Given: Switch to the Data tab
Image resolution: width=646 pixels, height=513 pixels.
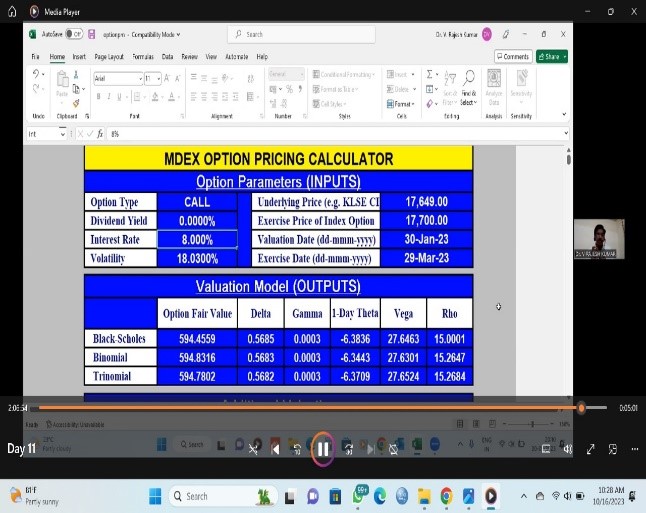Looking at the screenshot, I should (x=167, y=56).
